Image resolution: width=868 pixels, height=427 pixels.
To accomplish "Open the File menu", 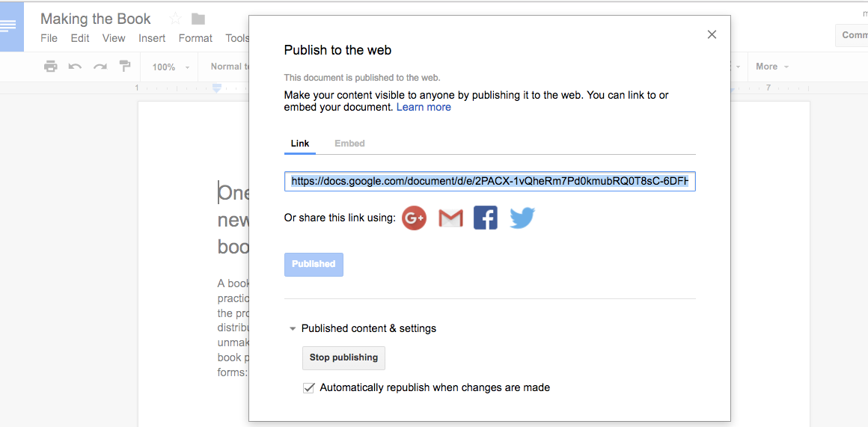I will (49, 38).
